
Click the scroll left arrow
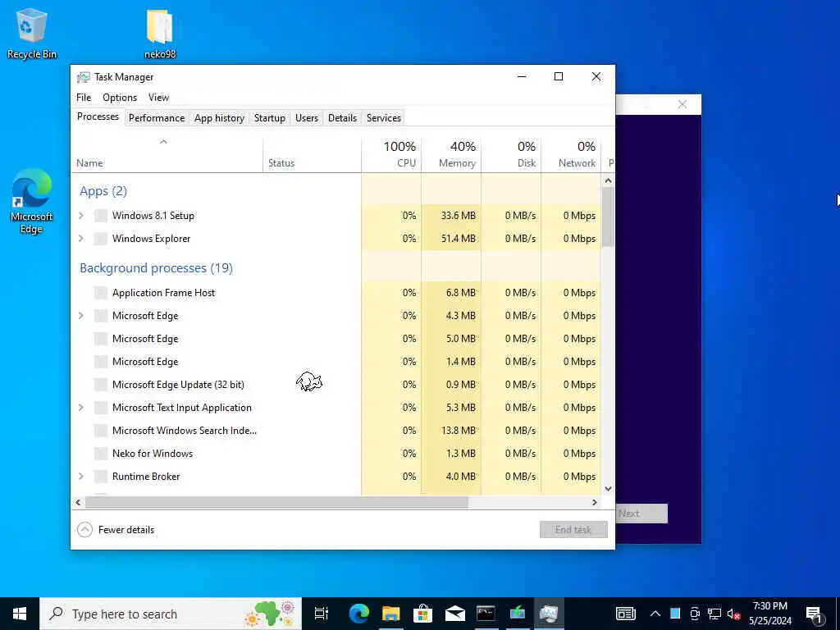coord(78,503)
